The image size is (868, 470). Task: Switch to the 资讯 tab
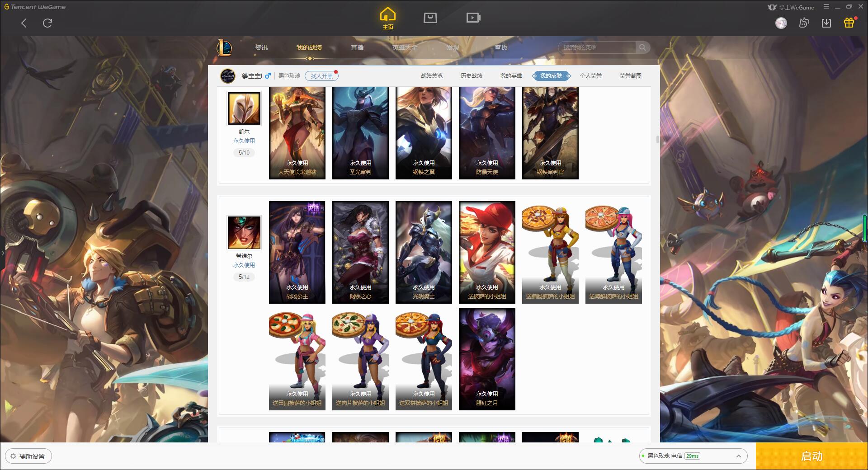coord(261,47)
